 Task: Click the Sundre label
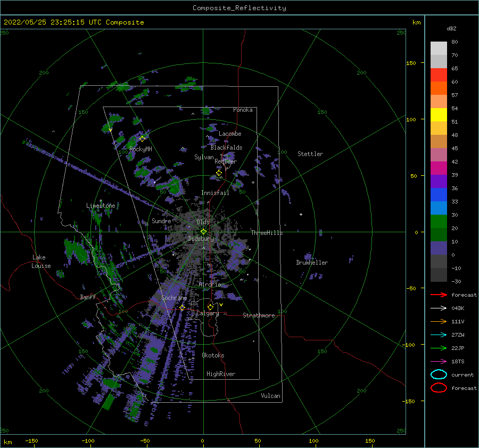coord(161,221)
